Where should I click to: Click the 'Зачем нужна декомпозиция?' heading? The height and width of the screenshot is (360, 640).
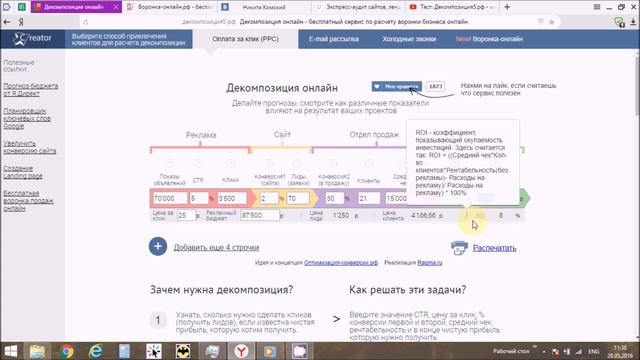[x=221, y=290]
